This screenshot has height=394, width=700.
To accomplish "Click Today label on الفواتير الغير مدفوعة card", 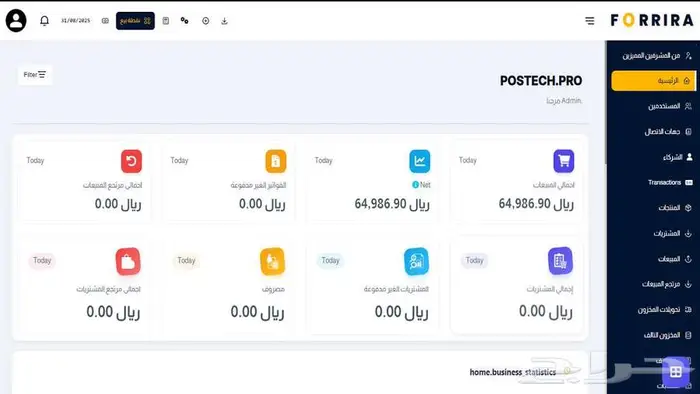I will click(179, 160).
